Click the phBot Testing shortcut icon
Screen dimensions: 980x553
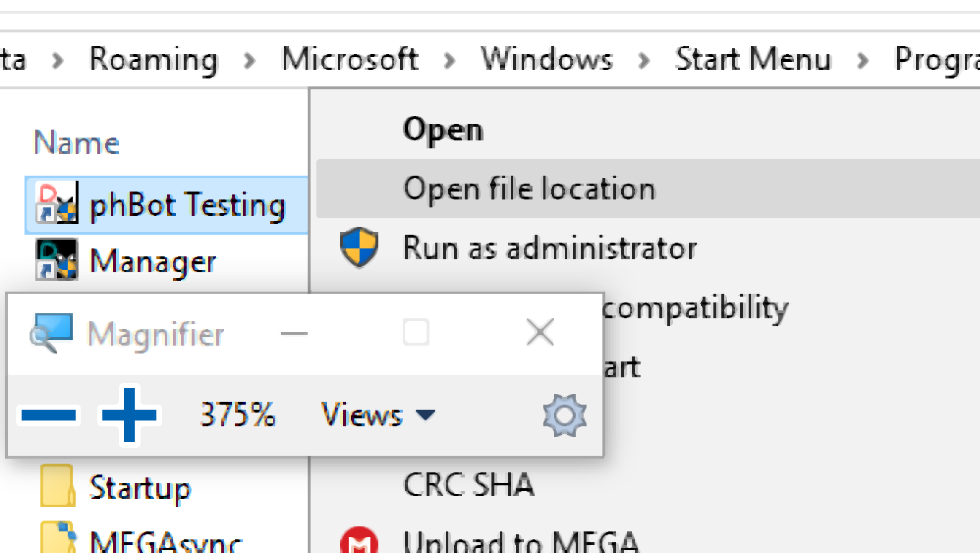58,204
